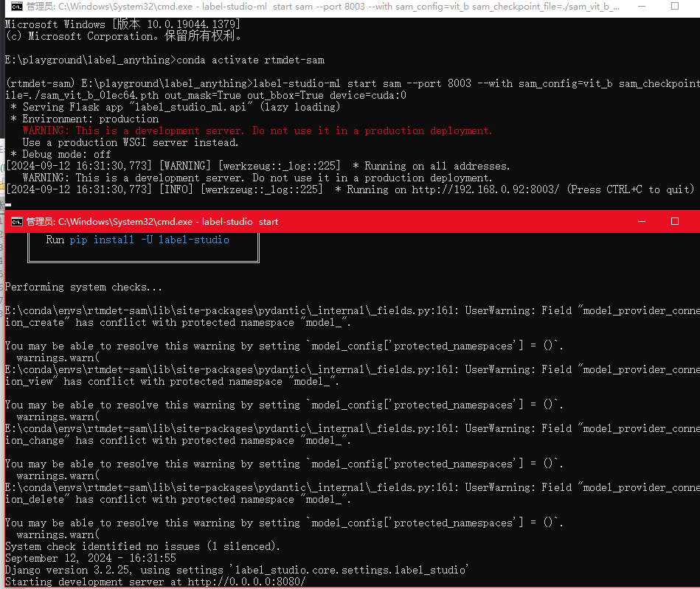Maximize the label-studio-ml sam command window
Viewport: 700px width, 589px height.
coord(675,7)
